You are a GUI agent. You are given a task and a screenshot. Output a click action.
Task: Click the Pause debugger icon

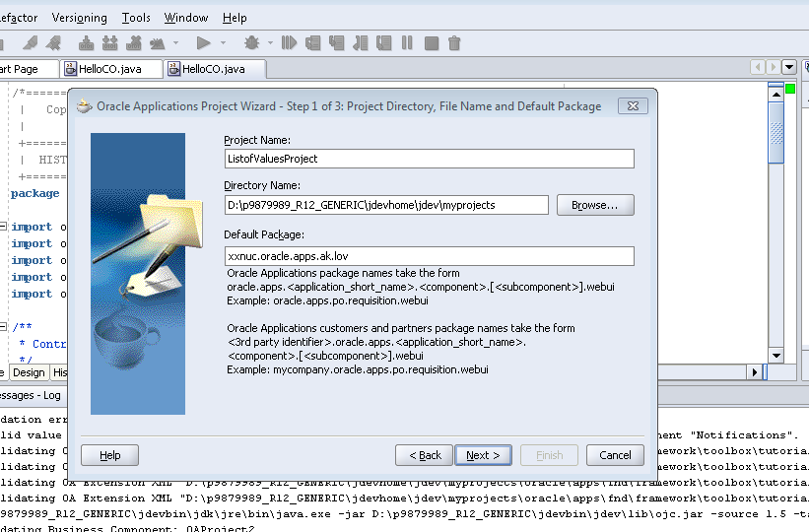click(407, 42)
